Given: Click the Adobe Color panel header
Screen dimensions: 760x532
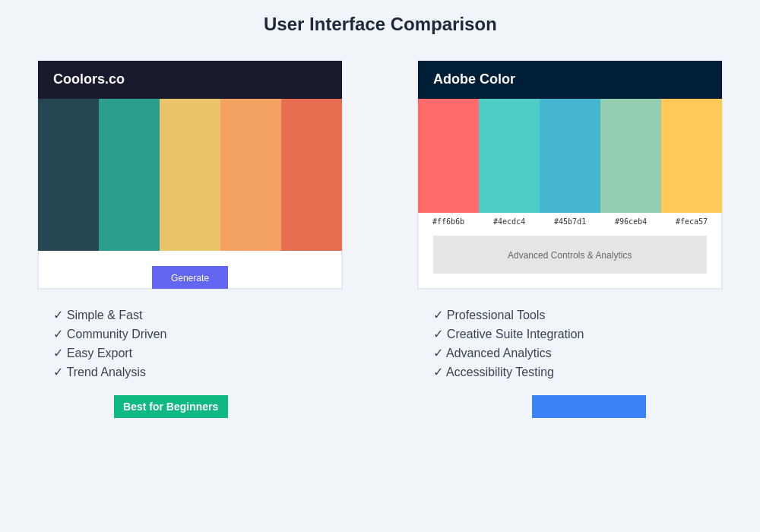Looking at the screenshot, I should (570, 80).
